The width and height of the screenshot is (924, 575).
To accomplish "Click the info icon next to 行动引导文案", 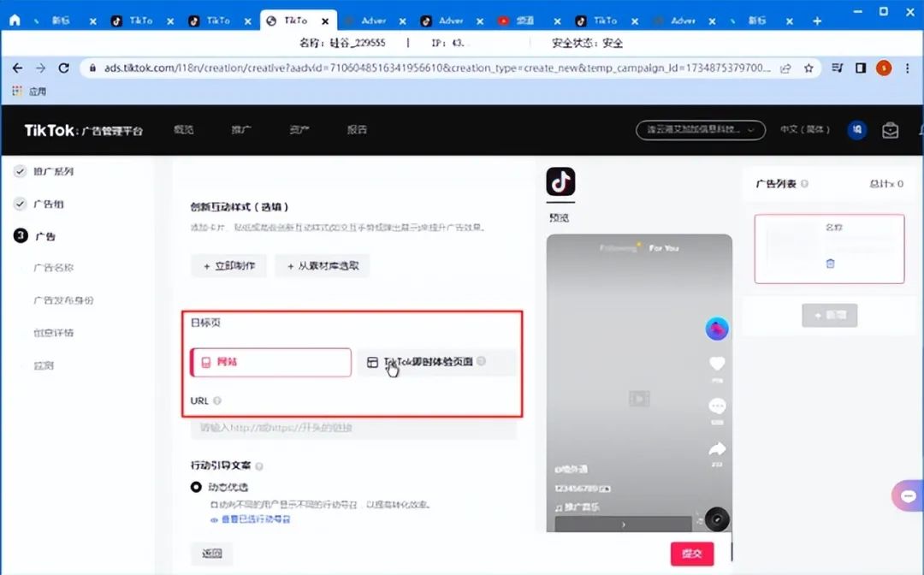I will click(258, 466).
